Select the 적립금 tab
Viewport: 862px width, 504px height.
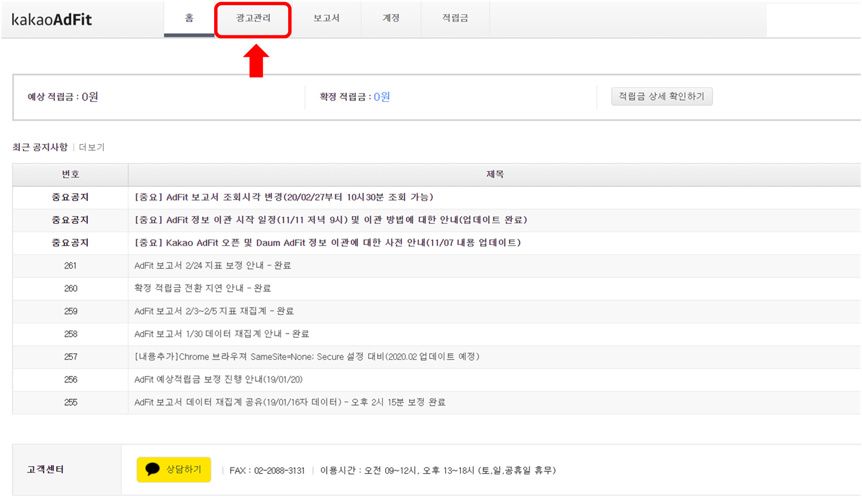point(455,18)
